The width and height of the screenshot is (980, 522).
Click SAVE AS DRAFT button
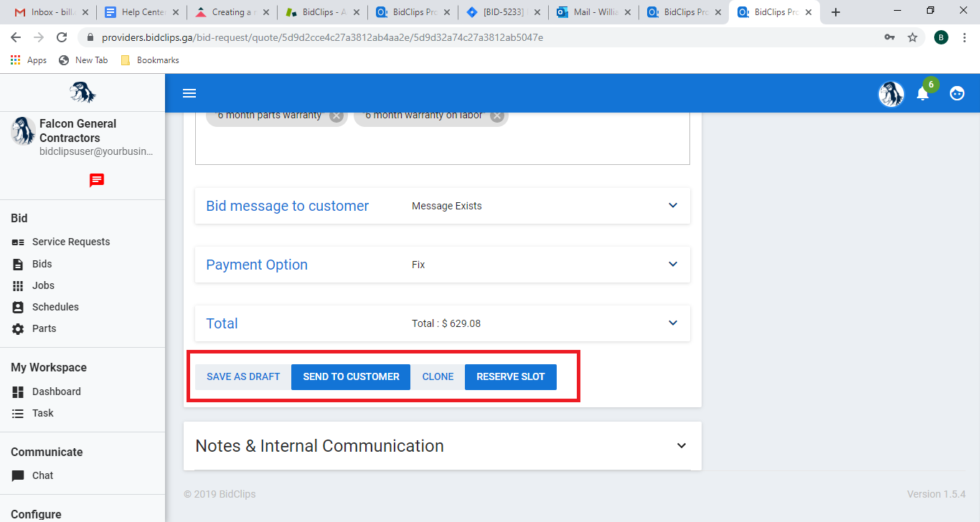tap(243, 376)
